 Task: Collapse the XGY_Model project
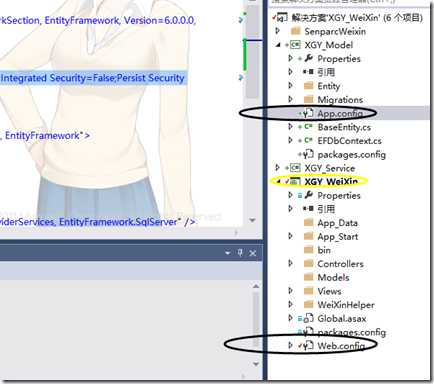(278, 45)
